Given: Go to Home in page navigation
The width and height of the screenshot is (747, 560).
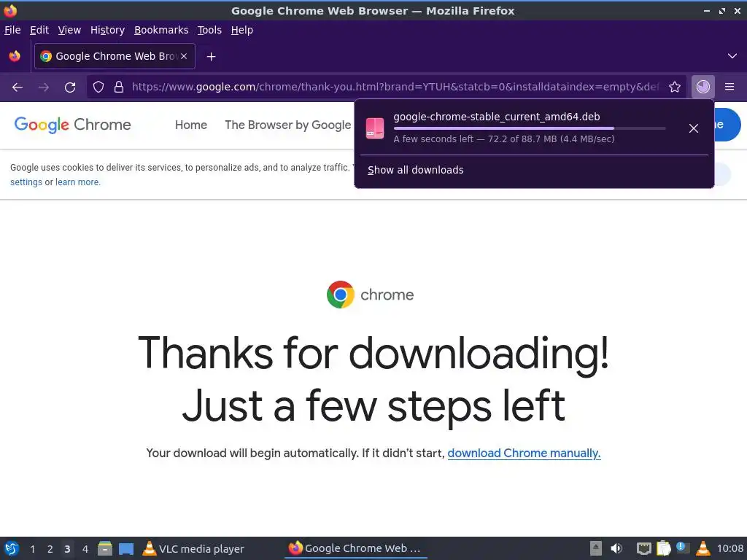Looking at the screenshot, I should [191, 125].
